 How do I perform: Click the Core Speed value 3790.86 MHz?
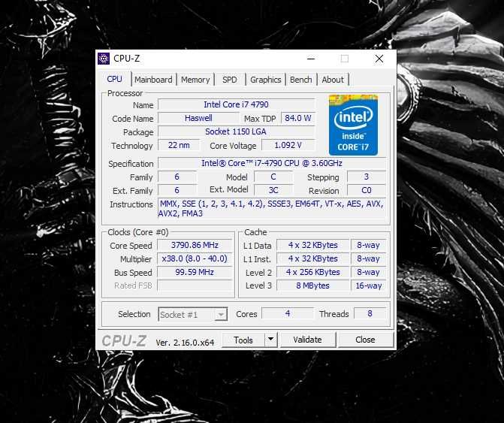coord(195,245)
